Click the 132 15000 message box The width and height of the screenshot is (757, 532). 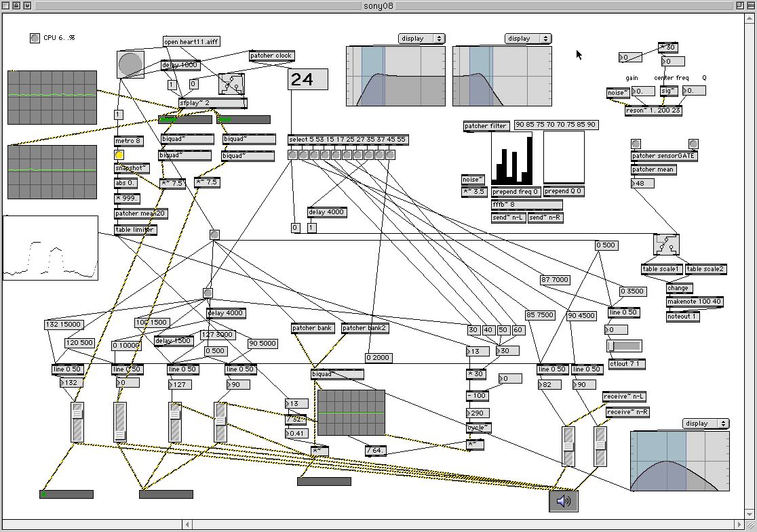click(64, 325)
